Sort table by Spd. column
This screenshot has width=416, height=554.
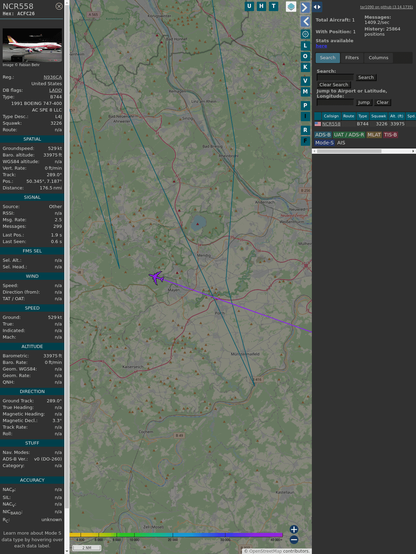point(411,116)
